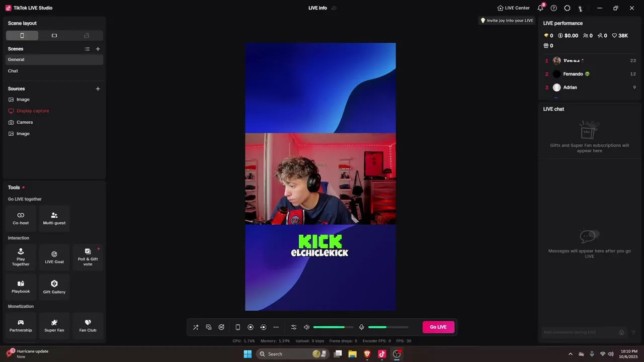Open the LIVE Goal tool
Viewport: 644px width, 362px height.
pyautogui.click(x=54, y=257)
